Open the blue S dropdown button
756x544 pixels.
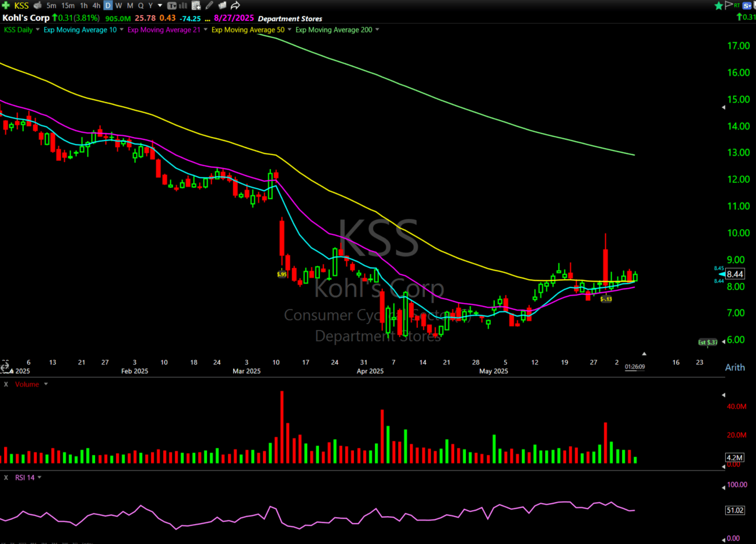point(748,5)
